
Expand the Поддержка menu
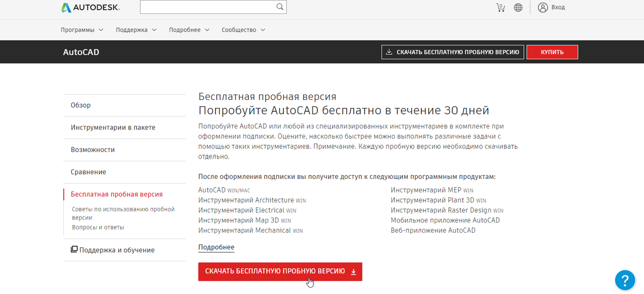(136, 30)
